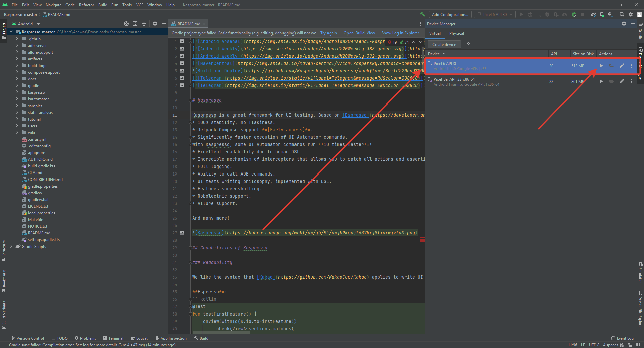Edit the Pixel 6 API 30 device

pyautogui.click(x=622, y=66)
